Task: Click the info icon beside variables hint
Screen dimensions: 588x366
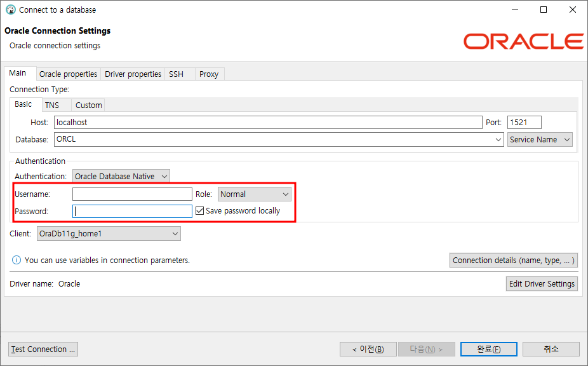Action: (17, 260)
